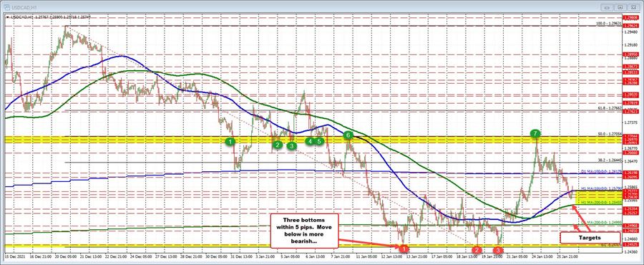Click the 1.29180 price on the axis
The width and height of the screenshot is (644, 265).
pyautogui.click(x=630, y=45)
